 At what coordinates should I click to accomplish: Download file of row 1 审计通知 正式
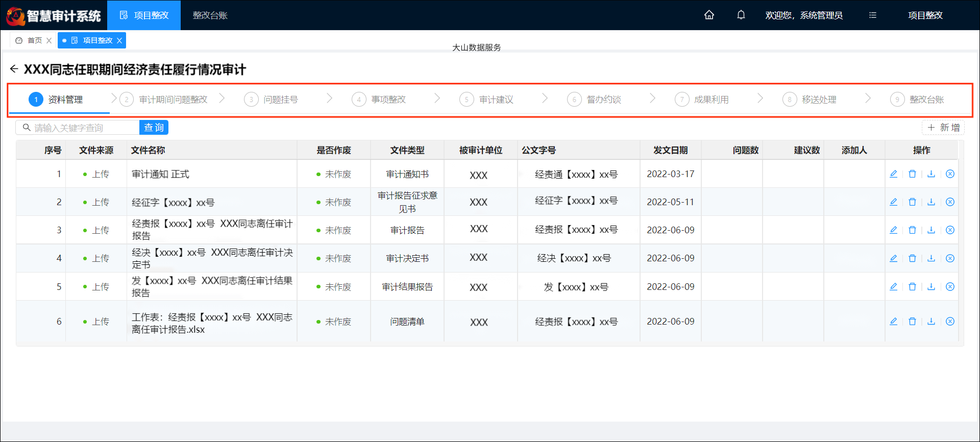pyautogui.click(x=932, y=174)
